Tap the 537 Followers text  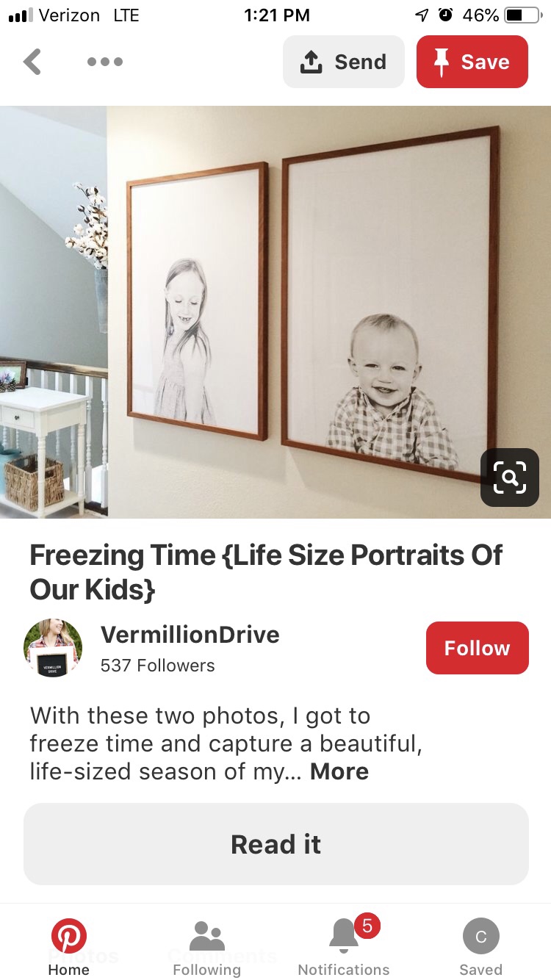[158, 666]
